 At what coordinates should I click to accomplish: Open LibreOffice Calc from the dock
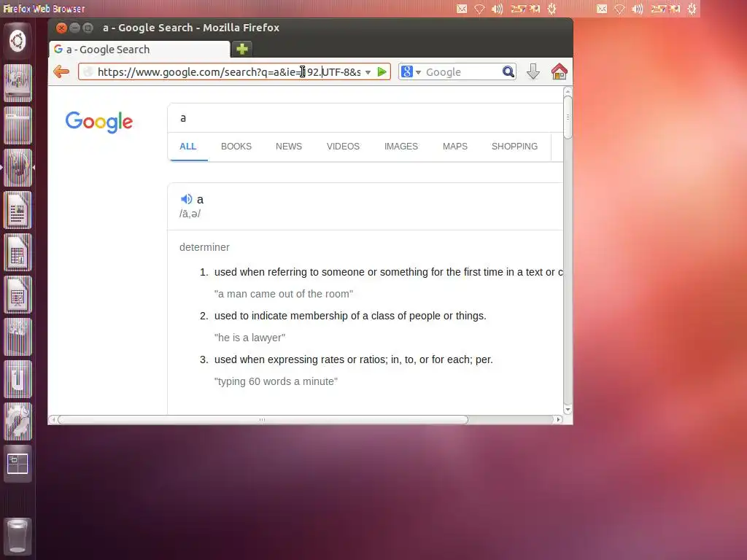(18, 252)
